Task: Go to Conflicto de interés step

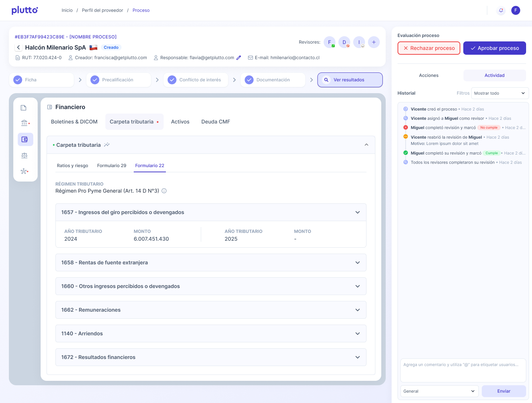Action: pyautogui.click(x=196, y=80)
